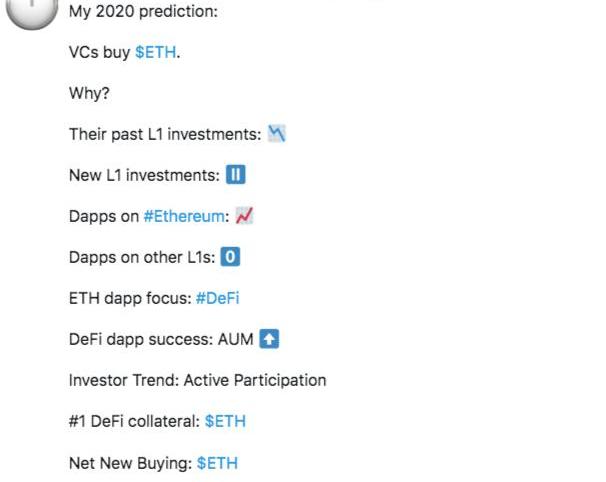Click the upward red chart emoji
The image size is (606, 482).
244,216
